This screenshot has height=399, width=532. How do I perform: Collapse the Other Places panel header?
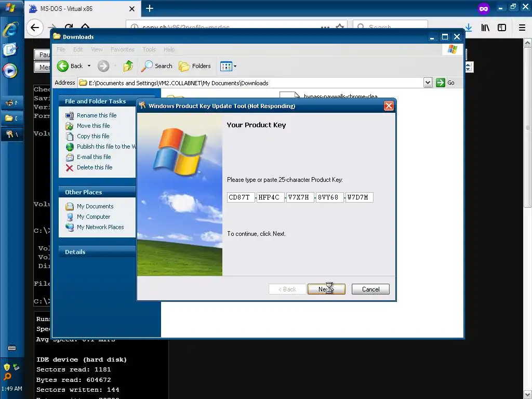click(97, 192)
